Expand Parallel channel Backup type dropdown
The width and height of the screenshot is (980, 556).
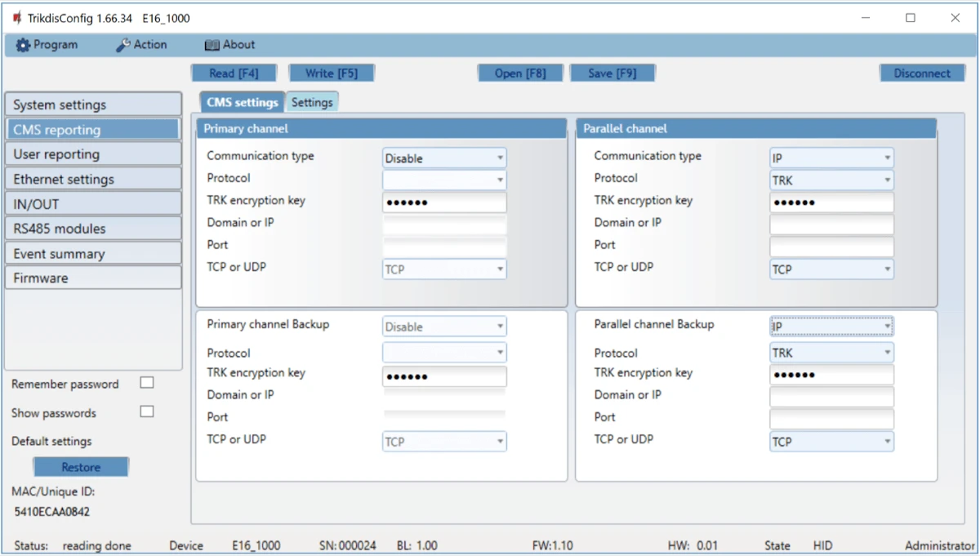(831, 327)
